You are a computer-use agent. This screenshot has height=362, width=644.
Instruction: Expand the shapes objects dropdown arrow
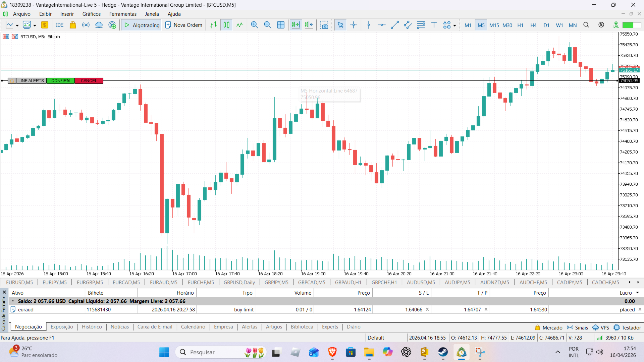pyautogui.click(x=454, y=25)
